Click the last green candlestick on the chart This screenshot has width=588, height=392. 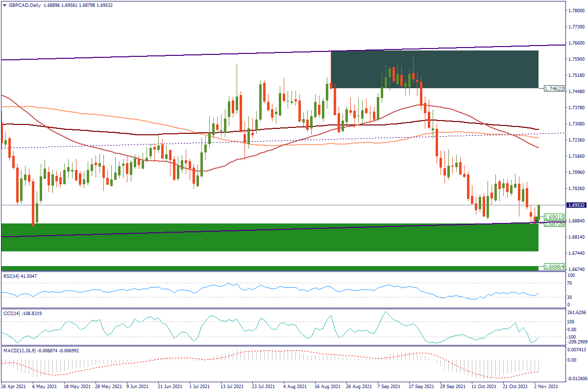(x=539, y=212)
